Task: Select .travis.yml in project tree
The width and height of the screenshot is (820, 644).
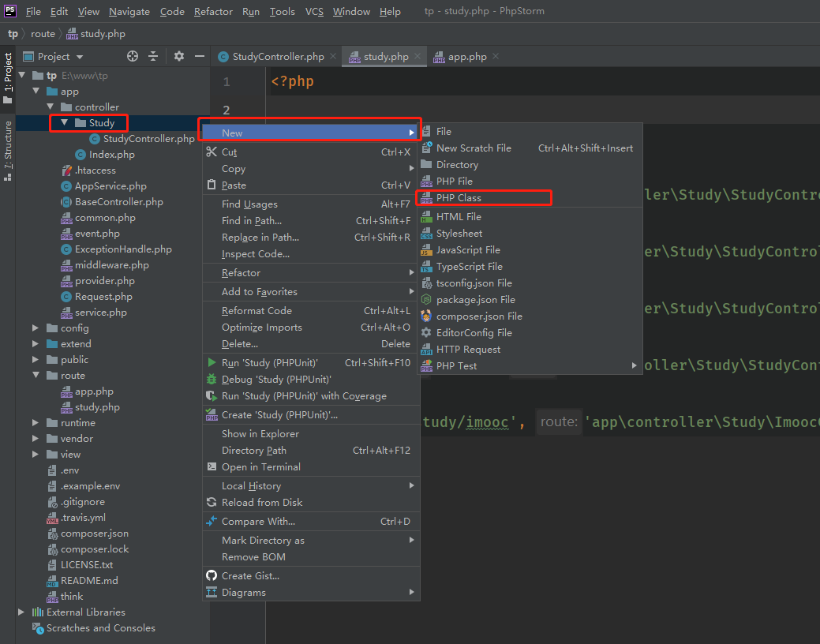Action: coord(83,518)
